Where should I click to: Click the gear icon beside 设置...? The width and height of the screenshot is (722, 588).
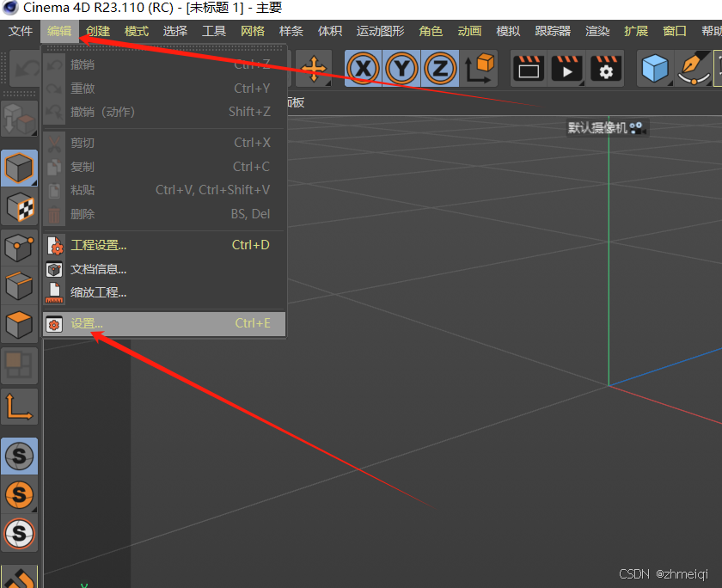[54, 325]
